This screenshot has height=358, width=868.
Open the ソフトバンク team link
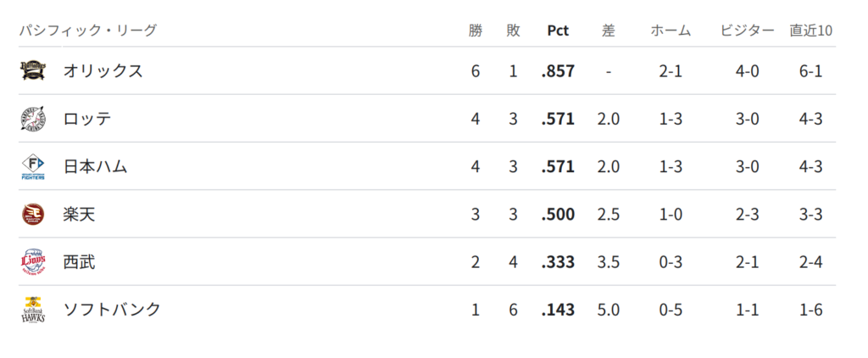111,310
